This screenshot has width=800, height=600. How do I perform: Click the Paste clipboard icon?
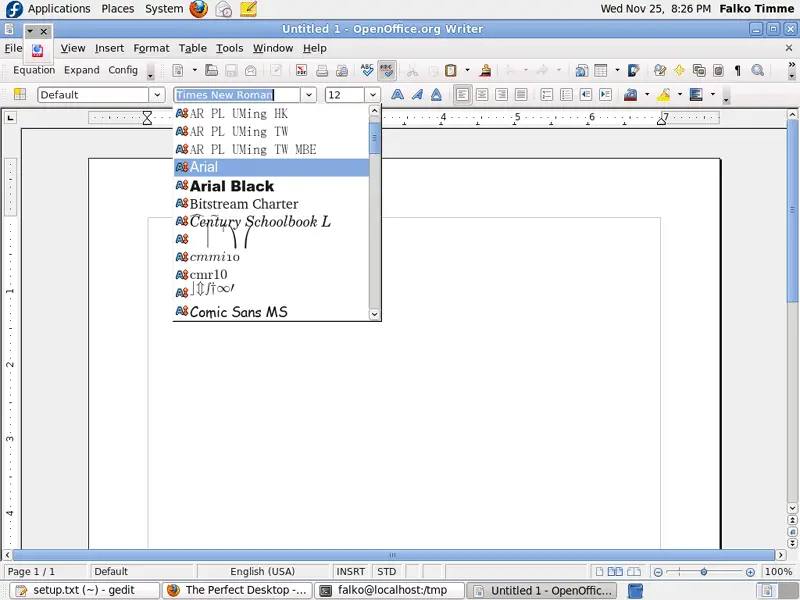tap(451, 70)
